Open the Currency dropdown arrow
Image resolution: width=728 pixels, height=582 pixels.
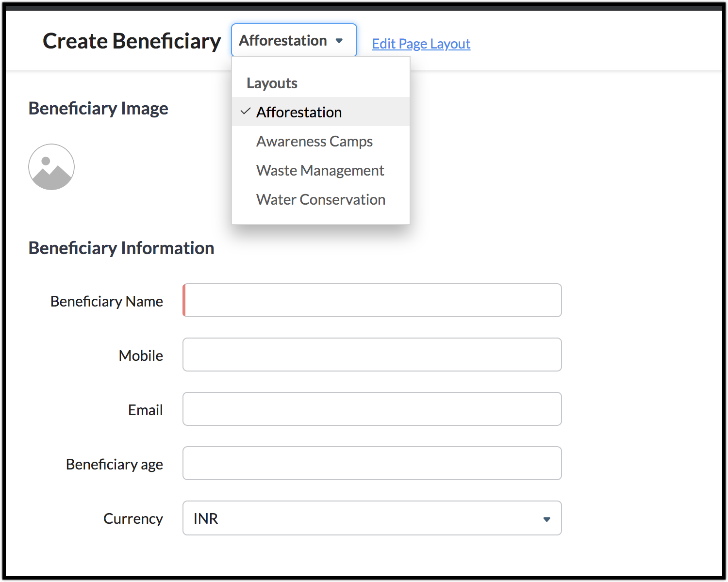(x=546, y=519)
